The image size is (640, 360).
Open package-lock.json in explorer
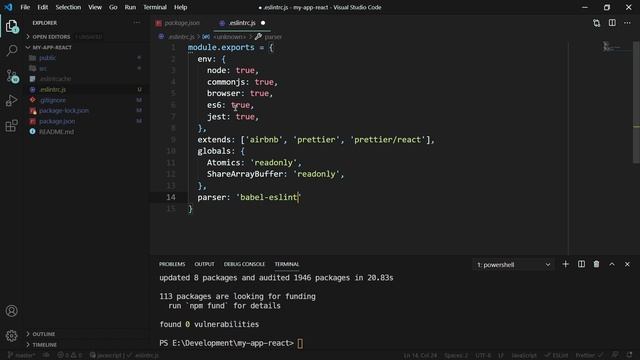pyautogui.click(x=86, y=111)
